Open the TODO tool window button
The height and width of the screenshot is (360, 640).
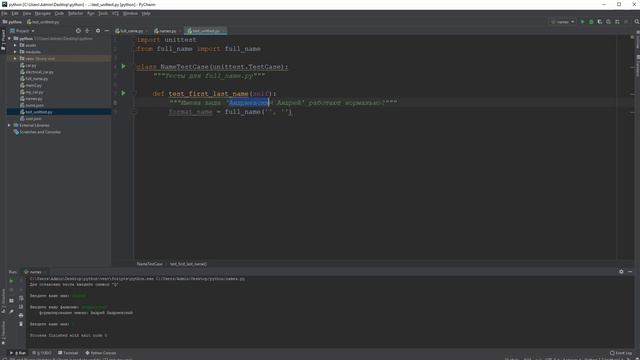[x=42, y=353]
